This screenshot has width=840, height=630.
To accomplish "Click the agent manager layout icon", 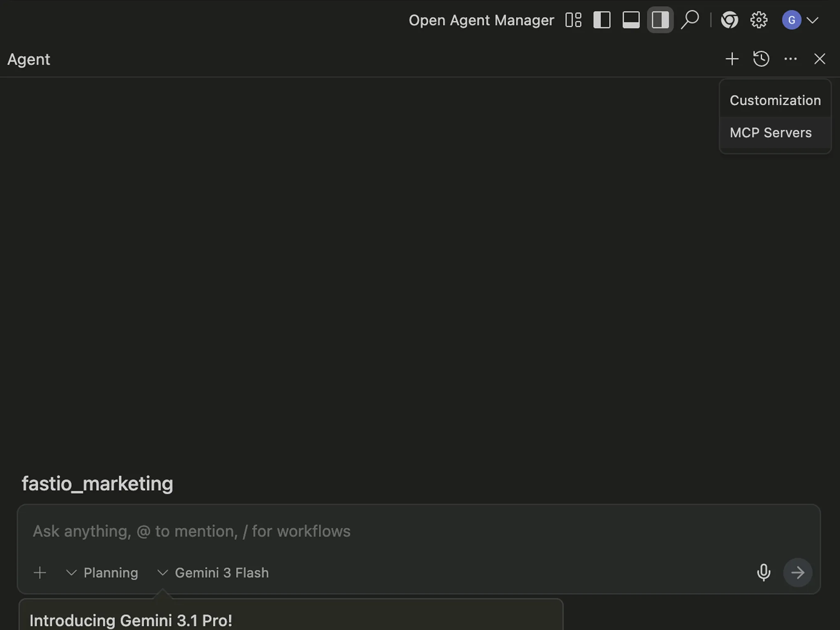I will pyautogui.click(x=573, y=19).
